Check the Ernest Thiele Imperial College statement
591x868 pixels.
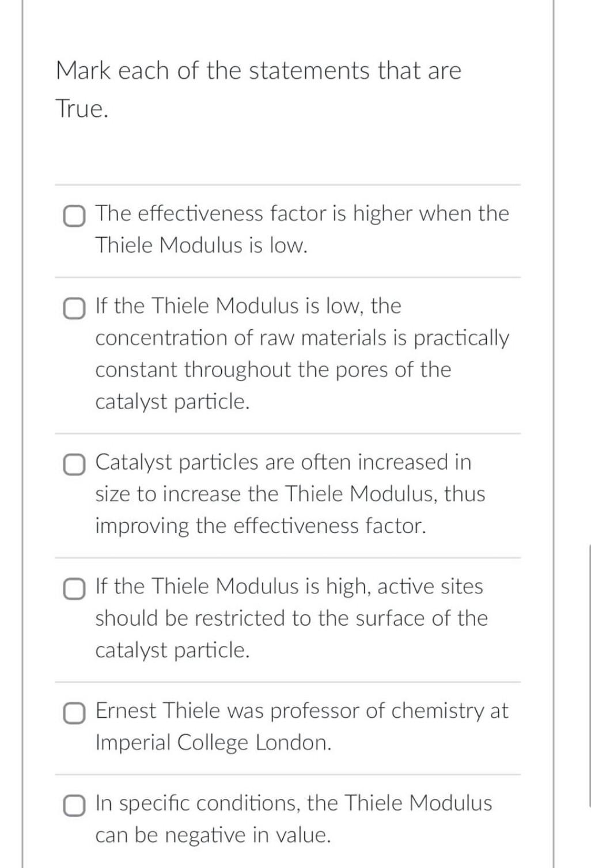tap(74, 713)
